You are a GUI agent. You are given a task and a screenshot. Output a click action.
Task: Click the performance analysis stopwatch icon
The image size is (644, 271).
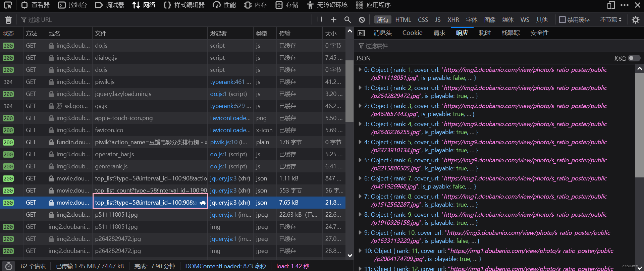9,266
